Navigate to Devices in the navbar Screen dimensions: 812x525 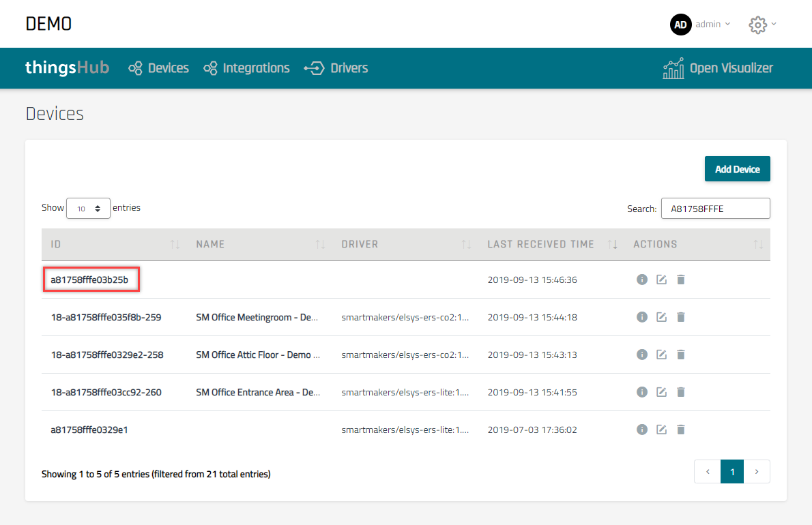[x=158, y=68]
